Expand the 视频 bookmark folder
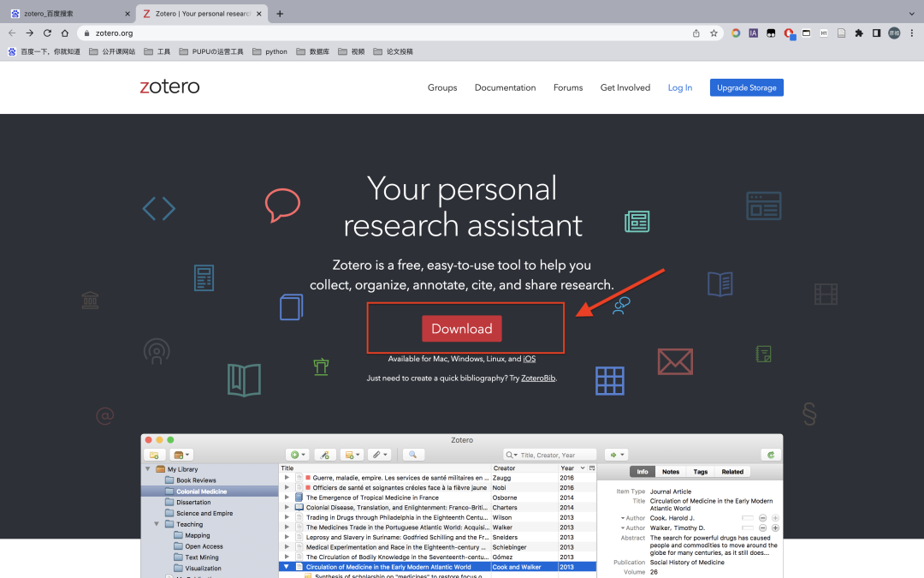This screenshot has height=578, width=924. 352,51
